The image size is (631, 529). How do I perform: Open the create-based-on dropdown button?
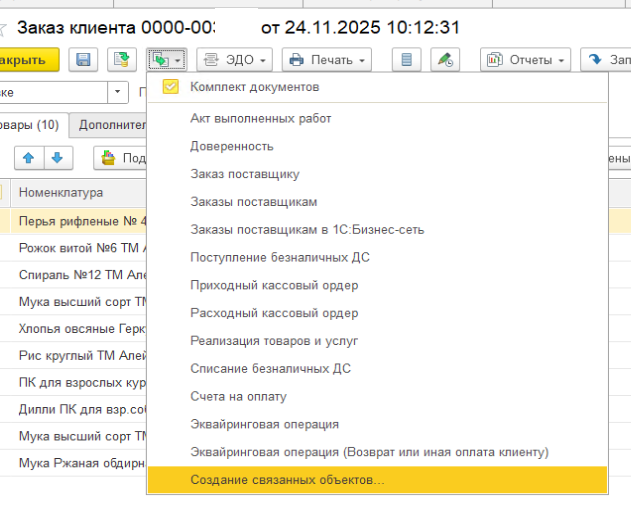click(x=166, y=60)
